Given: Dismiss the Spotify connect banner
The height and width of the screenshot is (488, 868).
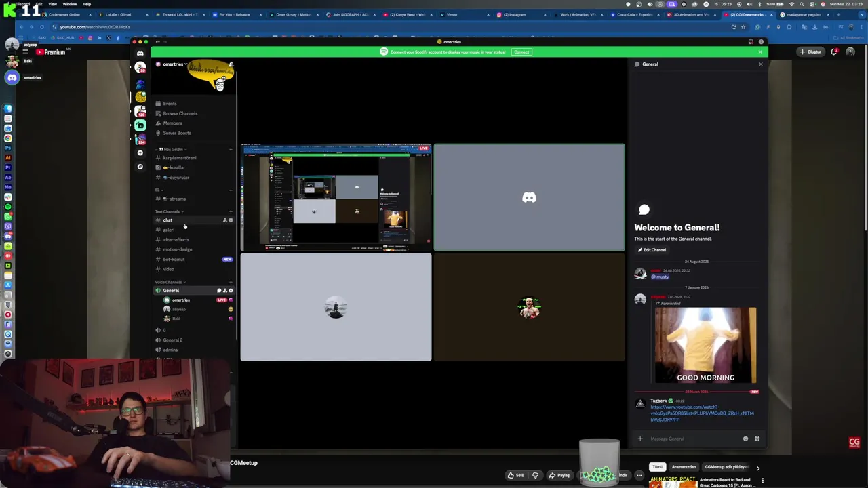Looking at the screenshot, I should point(759,52).
